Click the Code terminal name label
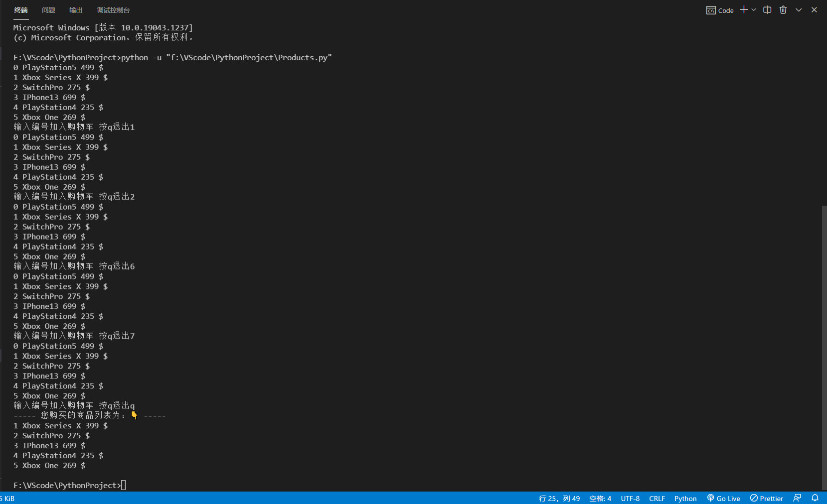Screen dimensions: 827x504 tap(720, 10)
